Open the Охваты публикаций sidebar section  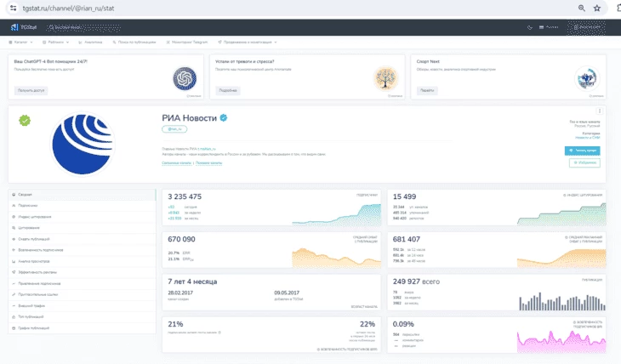pyautogui.click(x=82, y=239)
